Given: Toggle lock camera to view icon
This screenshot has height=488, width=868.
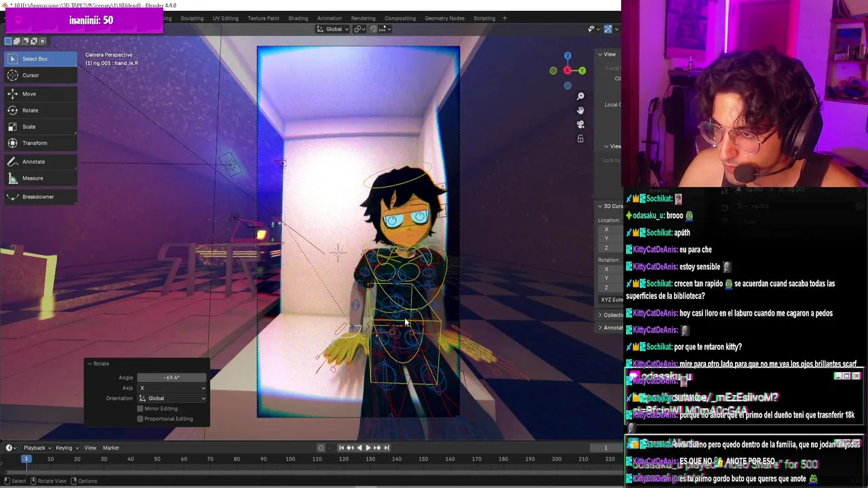Looking at the screenshot, I should tap(580, 139).
